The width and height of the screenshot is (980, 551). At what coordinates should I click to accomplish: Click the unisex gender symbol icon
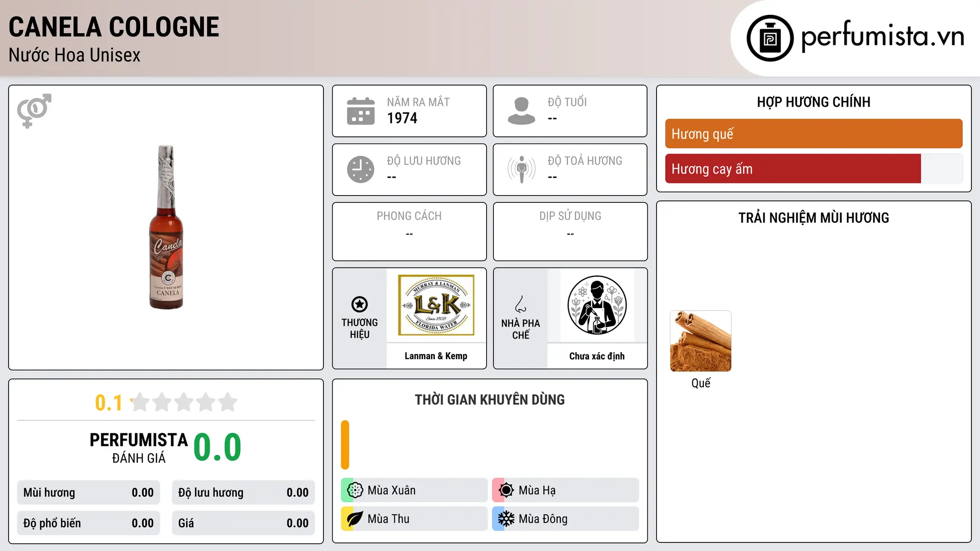pyautogui.click(x=34, y=111)
